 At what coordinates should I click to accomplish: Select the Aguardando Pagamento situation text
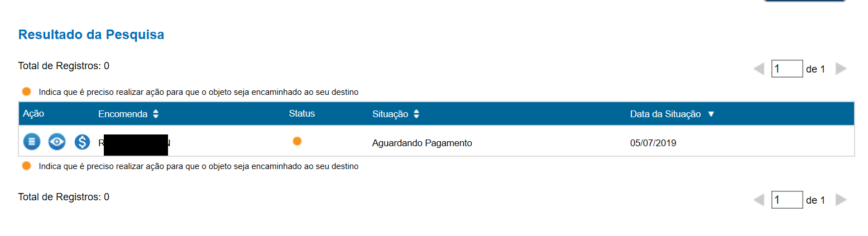pyautogui.click(x=422, y=143)
